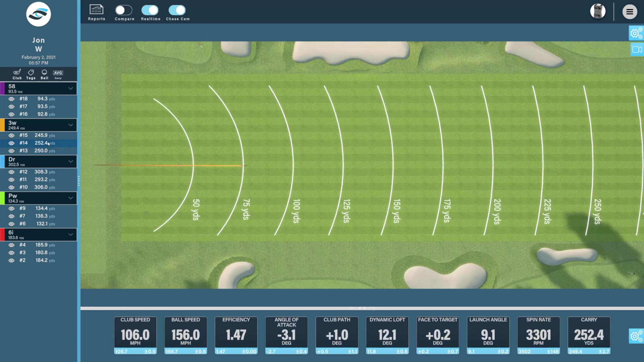The image size is (644, 362).
Task: Click the launch monitor device icon
Action: (x=598, y=12)
